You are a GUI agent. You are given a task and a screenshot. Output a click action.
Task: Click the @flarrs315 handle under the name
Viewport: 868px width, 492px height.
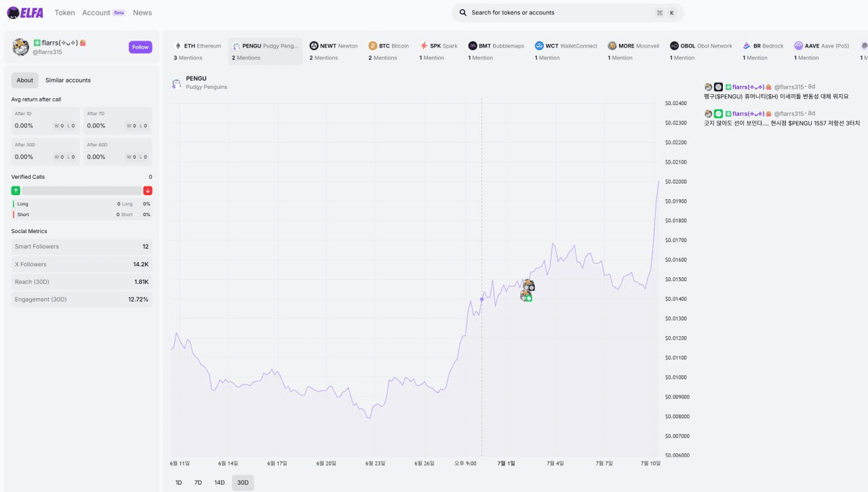47,52
